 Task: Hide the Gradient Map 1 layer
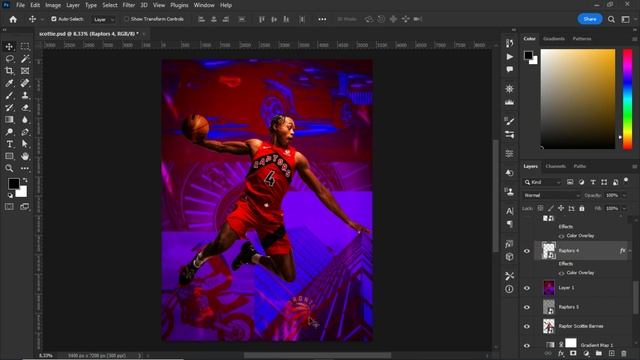point(527,345)
